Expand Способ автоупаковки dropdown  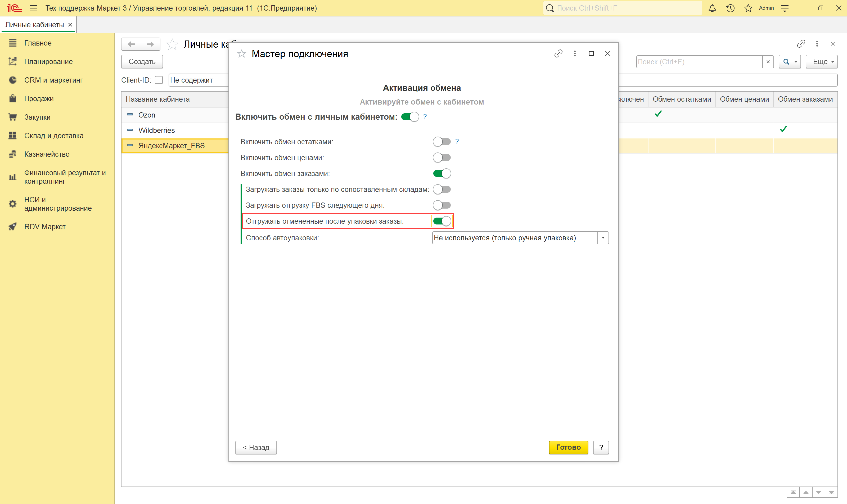[x=603, y=238]
